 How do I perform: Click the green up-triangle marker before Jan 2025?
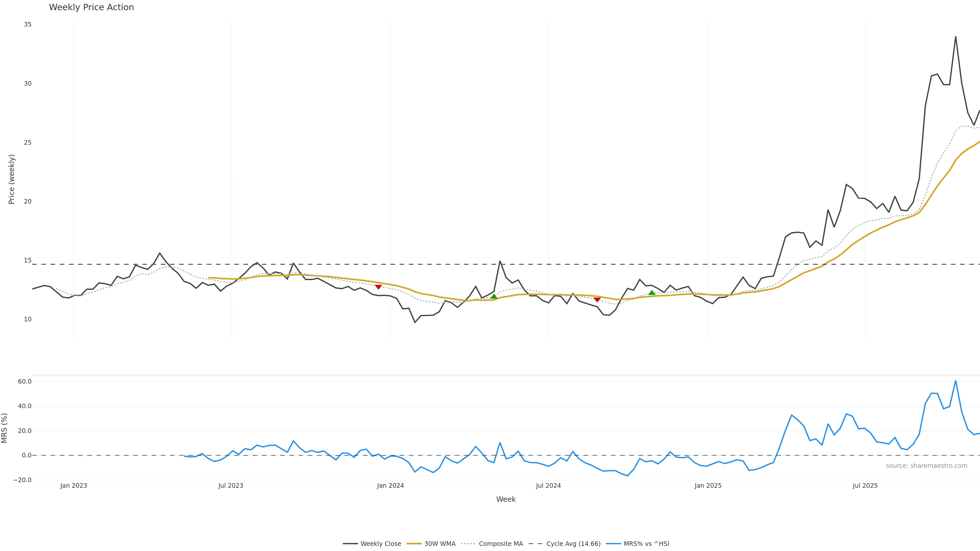click(652, 293)
